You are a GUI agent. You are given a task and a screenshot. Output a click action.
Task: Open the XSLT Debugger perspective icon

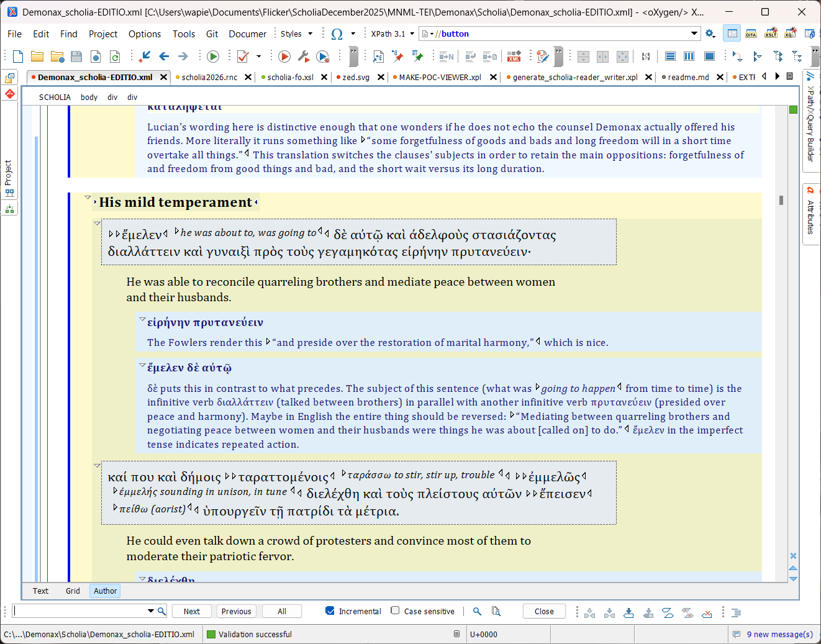click(x=771, y=34)
